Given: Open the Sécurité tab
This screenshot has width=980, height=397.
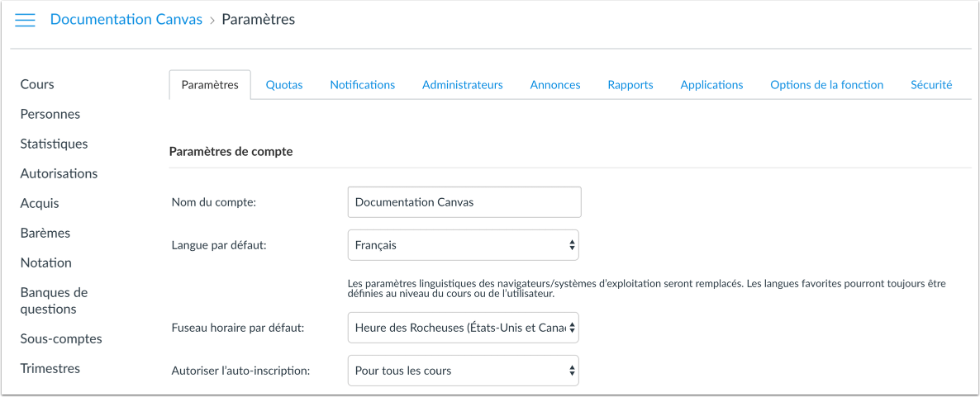Looking at the screenshot, I should pos(931,85).
